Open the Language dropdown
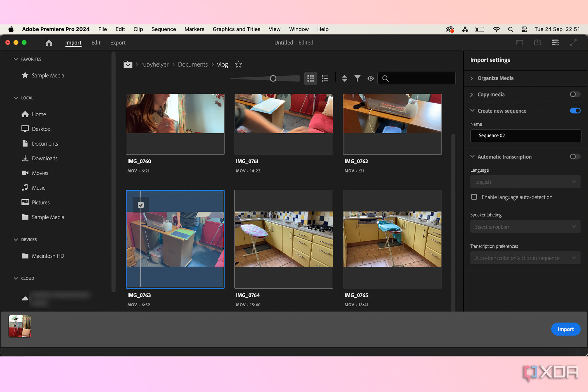This screenshot has height=392, width=588. pos(526,182)
